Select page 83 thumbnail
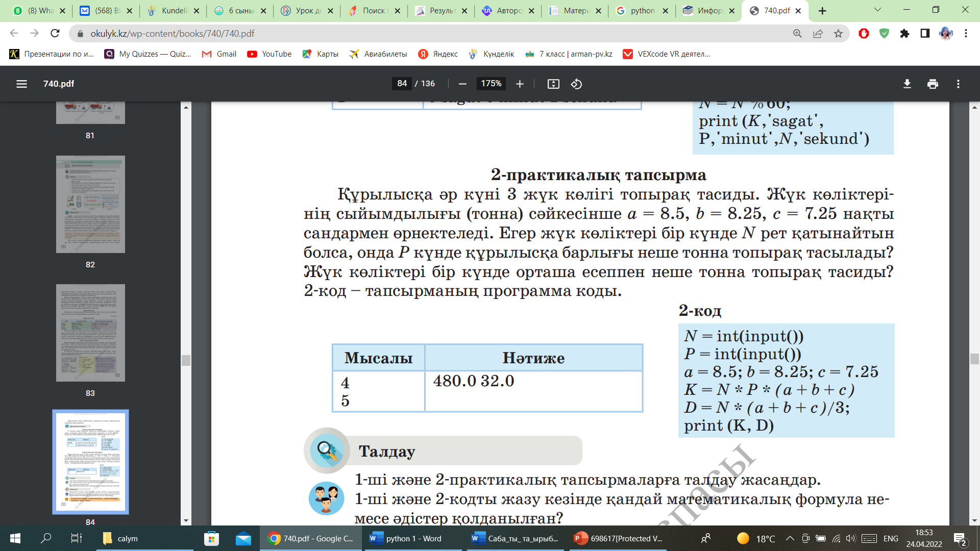Image resolution: width=980 pixels, height=551 pixels. click(x=90, y=333)
